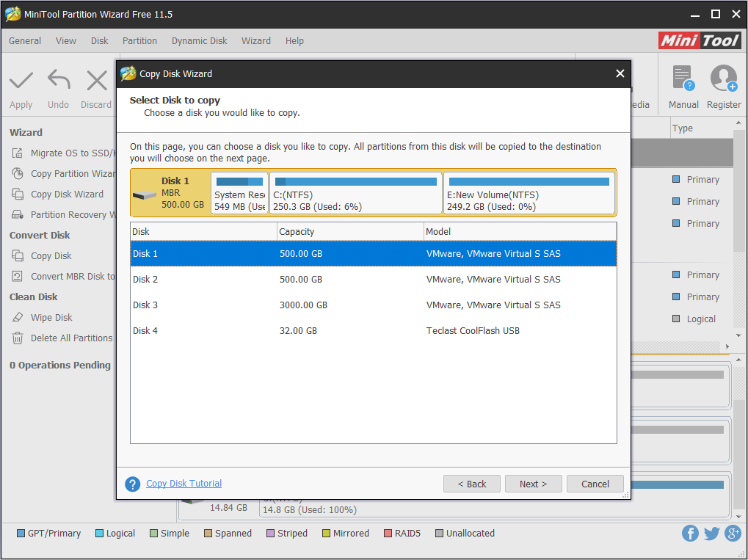Click the Register user icon
748x560 pixels.
pyautogui.click(x=724, y=79)
